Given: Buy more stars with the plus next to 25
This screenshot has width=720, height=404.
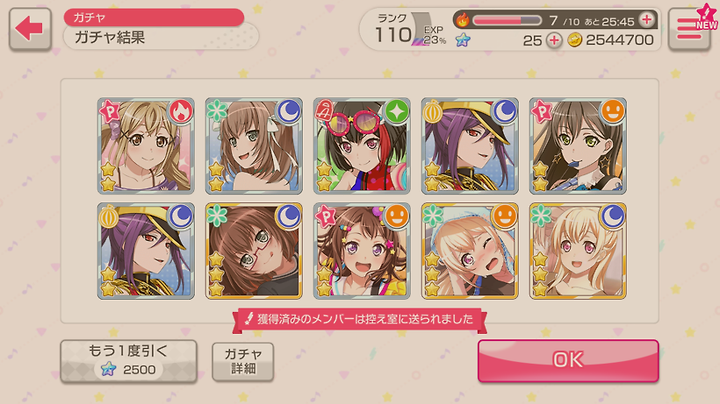Looking at the screenshot, I should click(554, 40).
